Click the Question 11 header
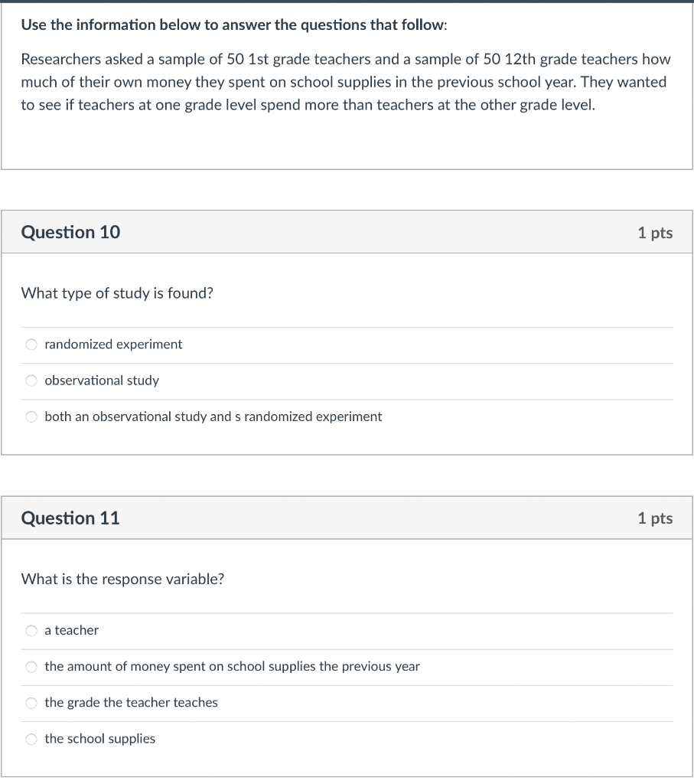Image resolution: width=694 pixels, height=784 pixels. click(70, 518)
